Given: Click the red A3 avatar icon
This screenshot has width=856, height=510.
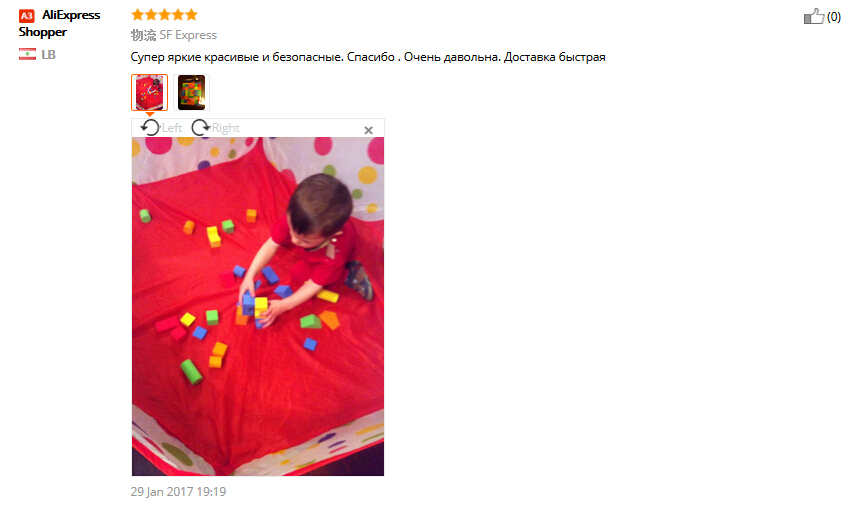Looking at the screenshot, I should pos(27,15).
